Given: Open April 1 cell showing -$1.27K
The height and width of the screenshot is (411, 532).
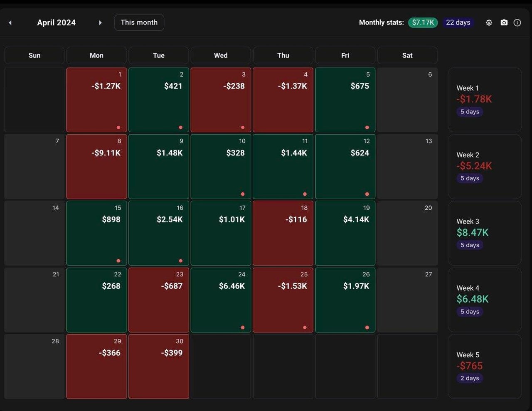Looking at the screenshot, I should (96, 100).
